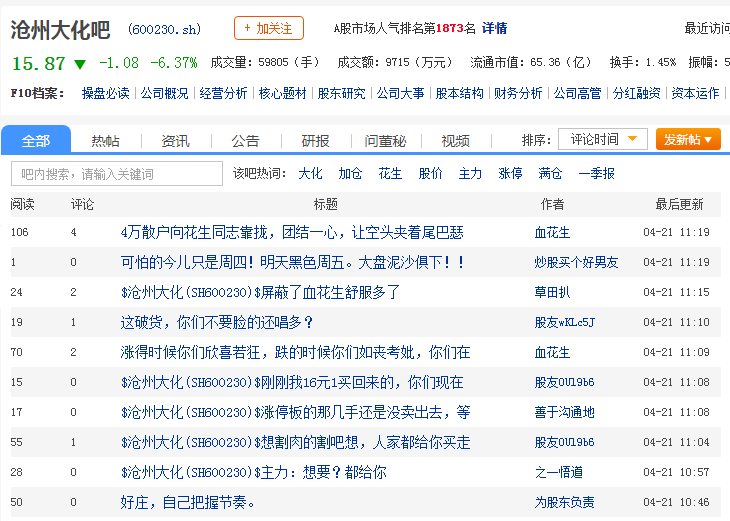Open post 这破货，你们不要脸的还唱多
The height and width of the screenshot is (521, 730).
[x=216, y=322]
